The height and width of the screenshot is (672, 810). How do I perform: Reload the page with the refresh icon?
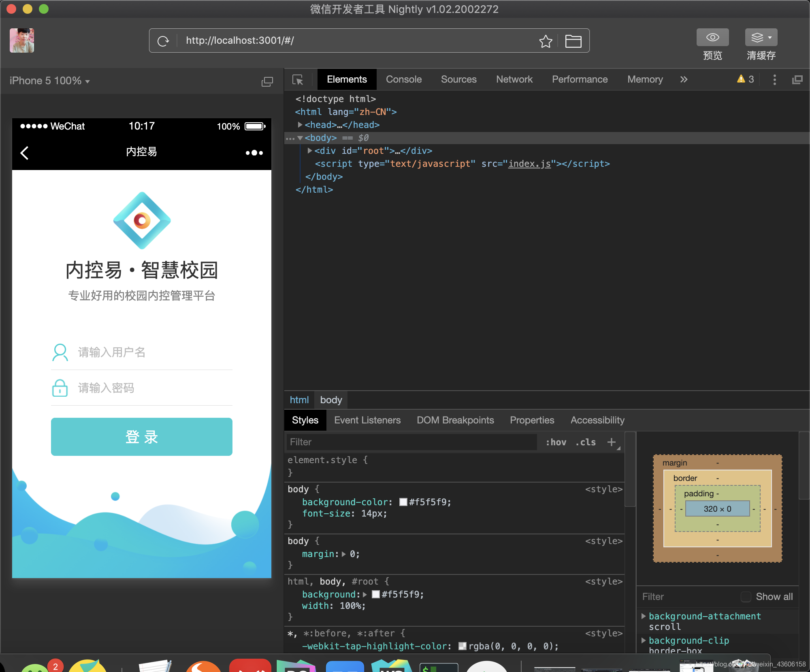pos(163,41)
